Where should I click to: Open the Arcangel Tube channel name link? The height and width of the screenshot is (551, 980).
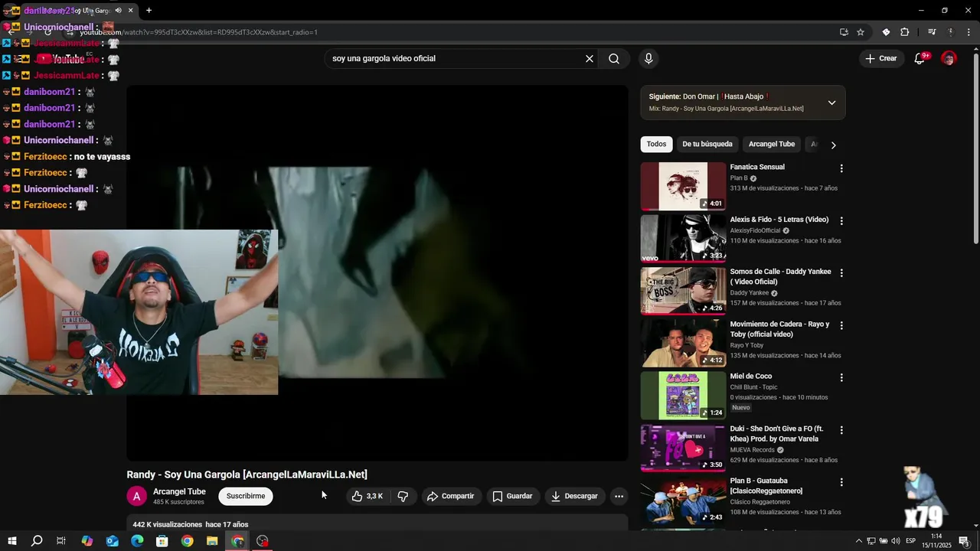[179, 491]
